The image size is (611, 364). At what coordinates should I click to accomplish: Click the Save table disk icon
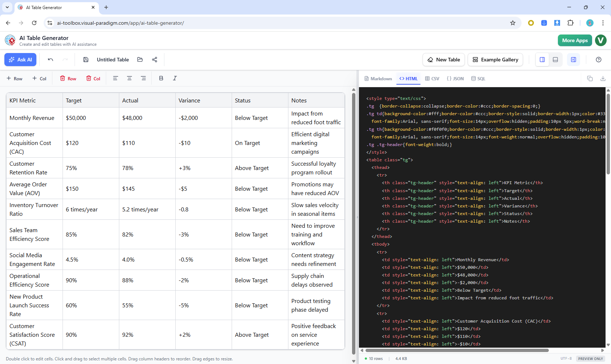[86, 60]
